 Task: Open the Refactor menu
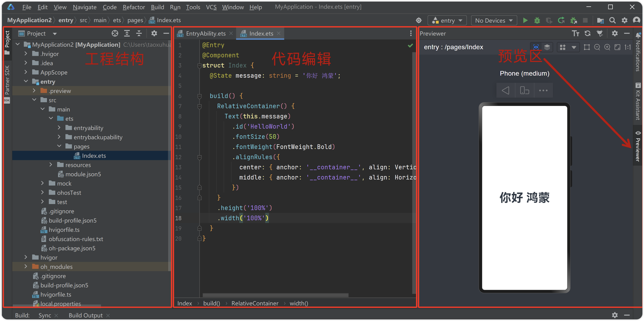pos(133,7)
